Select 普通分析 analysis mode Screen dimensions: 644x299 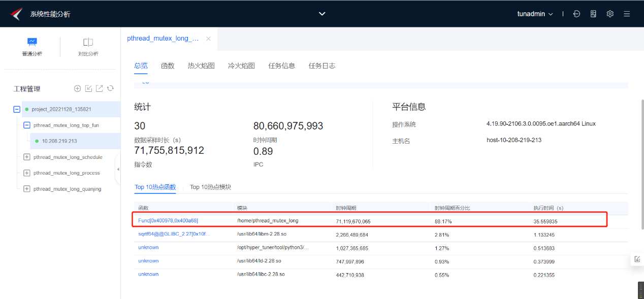point(32,47)
